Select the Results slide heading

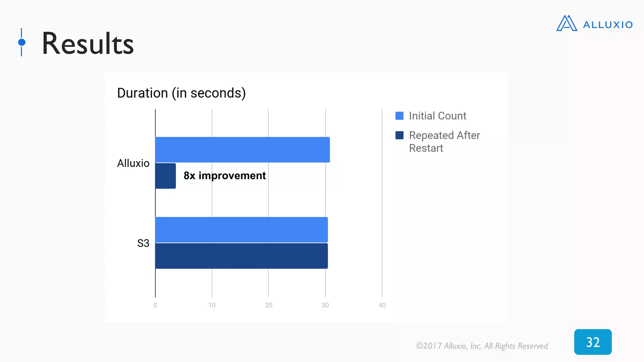[88, 44]
